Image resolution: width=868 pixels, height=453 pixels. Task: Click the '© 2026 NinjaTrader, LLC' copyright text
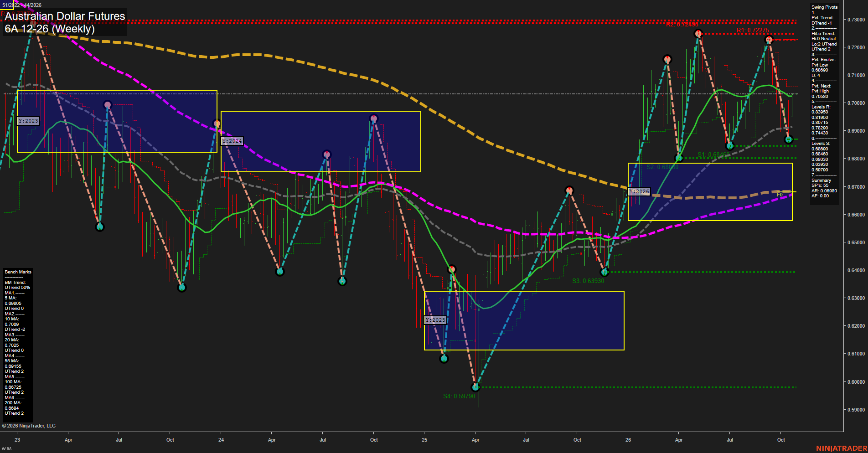click(29, 426)
